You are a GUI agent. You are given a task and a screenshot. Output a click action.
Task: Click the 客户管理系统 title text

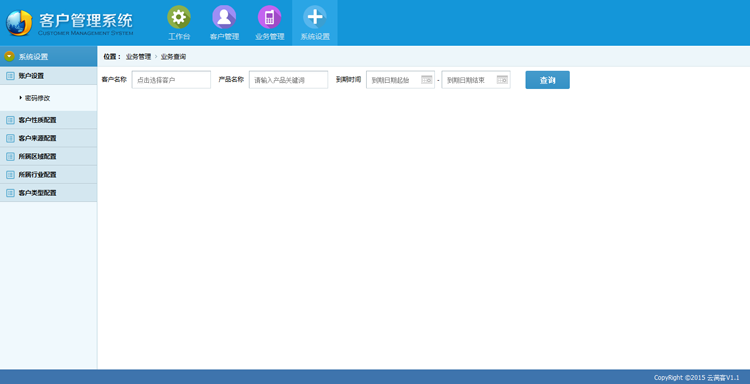[x=86, y=21]
